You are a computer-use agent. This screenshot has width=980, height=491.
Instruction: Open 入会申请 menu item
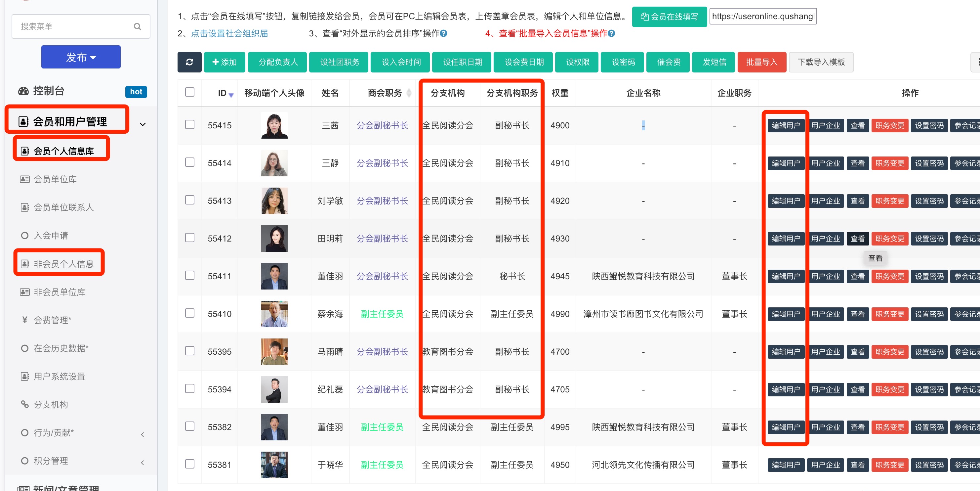[x=51, y=236]
